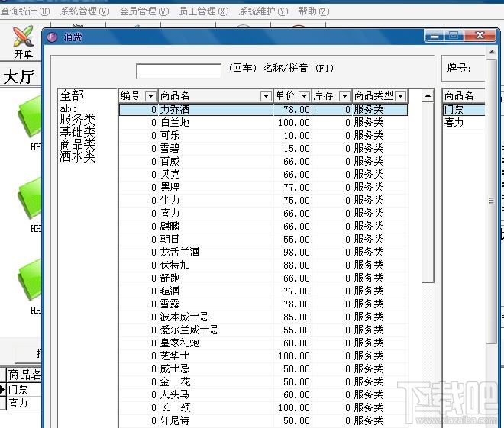504x428 pixels.
Task: Select 商品类 category in the left list
Action: pyautogui.click(x=77, y=144)
